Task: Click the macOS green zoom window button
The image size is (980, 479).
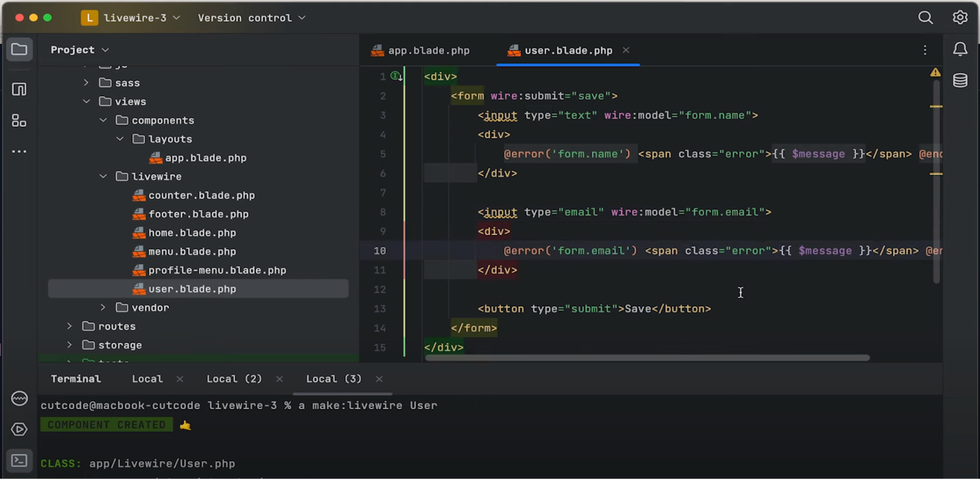Action: pos(47,18)
